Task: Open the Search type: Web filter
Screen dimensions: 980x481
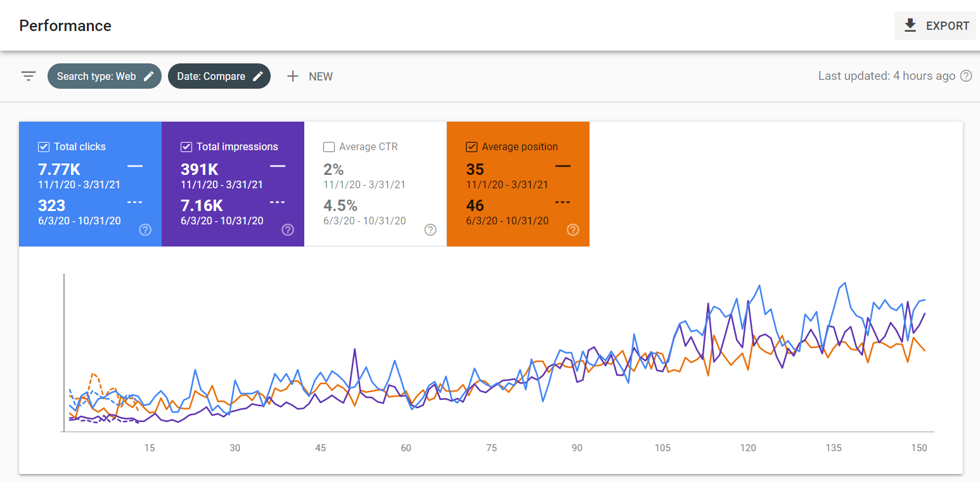Action: [x=105, y=76]
